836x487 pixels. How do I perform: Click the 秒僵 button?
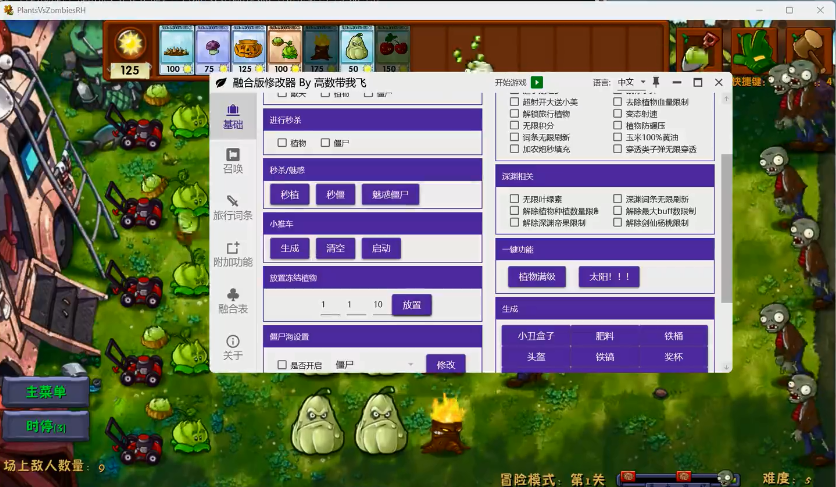pyautogui.click(x=335, y=195)
